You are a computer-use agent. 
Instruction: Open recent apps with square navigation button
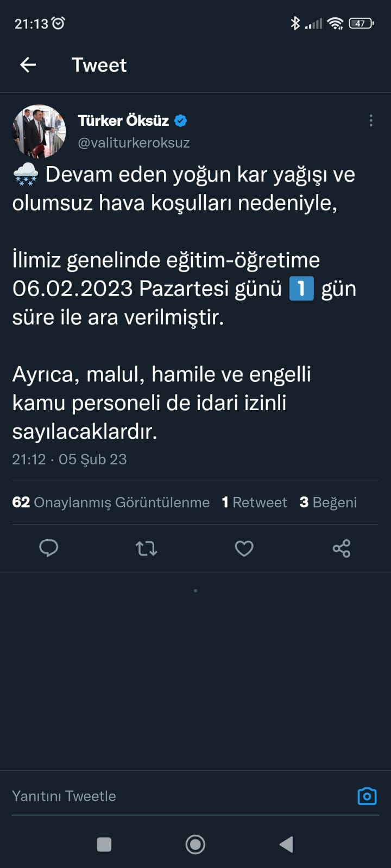(x=103, y=844)
